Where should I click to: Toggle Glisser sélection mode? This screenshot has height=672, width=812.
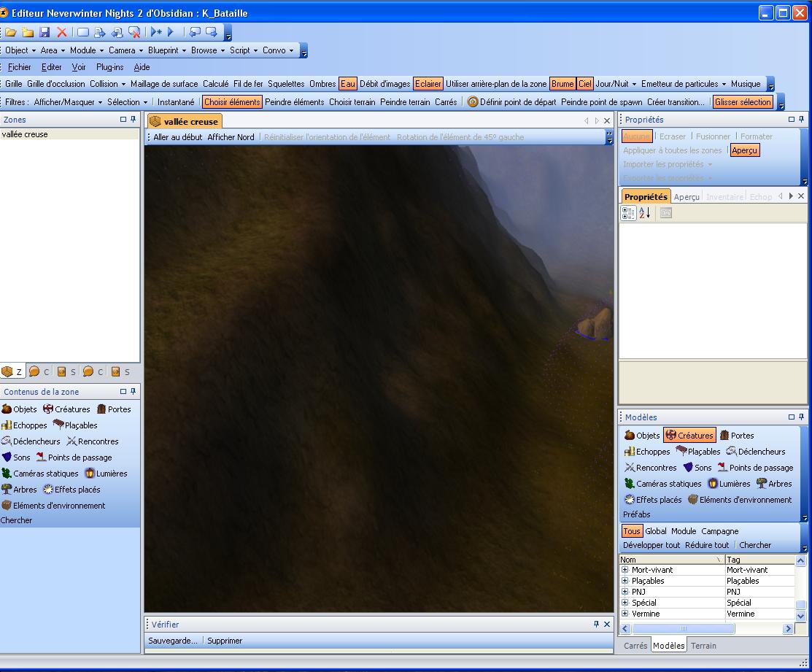743,102
